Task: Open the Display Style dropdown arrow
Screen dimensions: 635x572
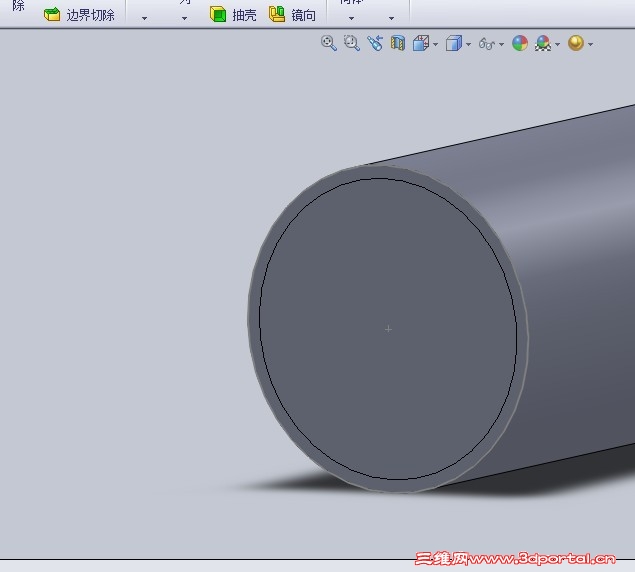Action: point(469,44)
